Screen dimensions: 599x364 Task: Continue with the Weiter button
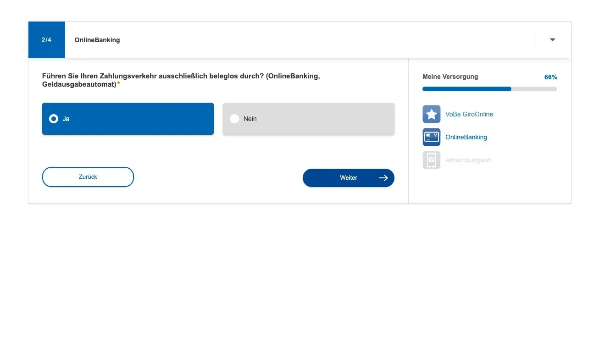pyautogui.click(x=349, y=178)
